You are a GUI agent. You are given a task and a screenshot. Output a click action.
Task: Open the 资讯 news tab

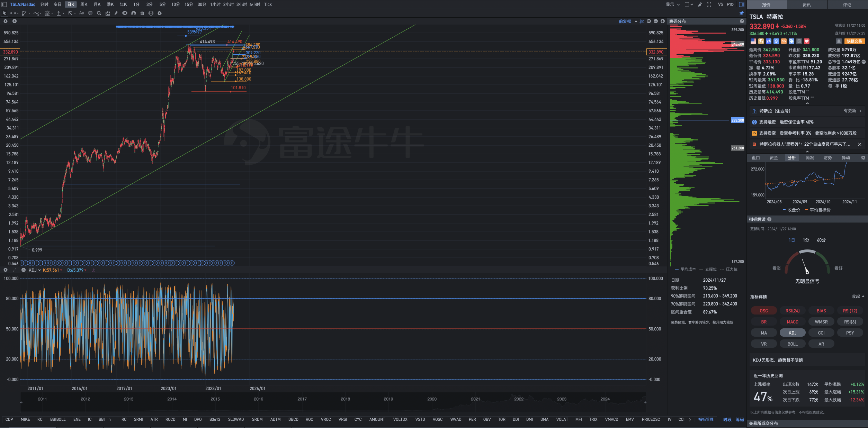pyautogui.click(x=807, y=4)
